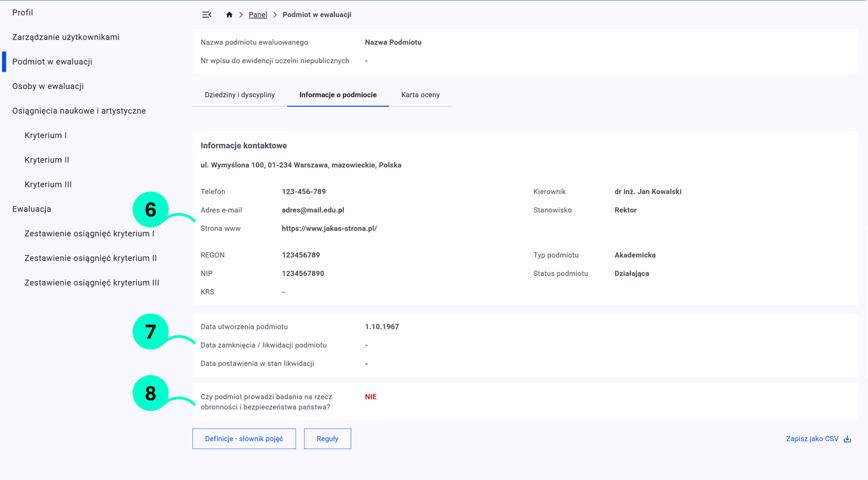
Task: Select Osoby w ewaluacji menu item
Action: [x=48, y=86]
